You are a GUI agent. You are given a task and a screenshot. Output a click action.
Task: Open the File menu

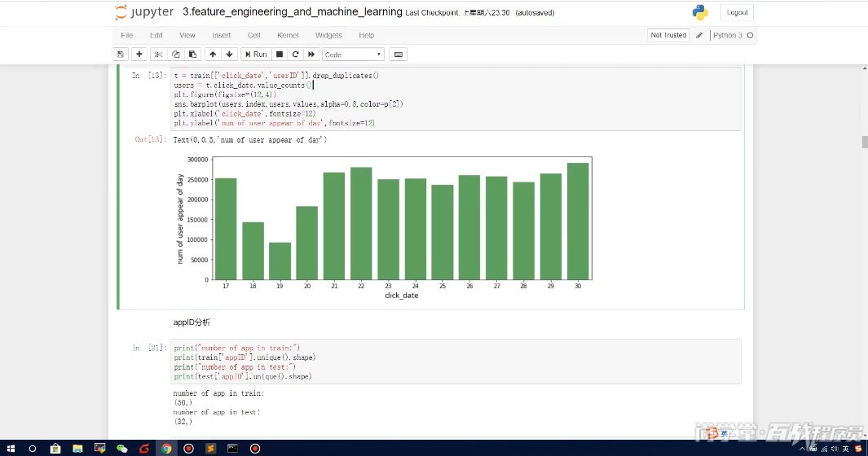point(127,35)
